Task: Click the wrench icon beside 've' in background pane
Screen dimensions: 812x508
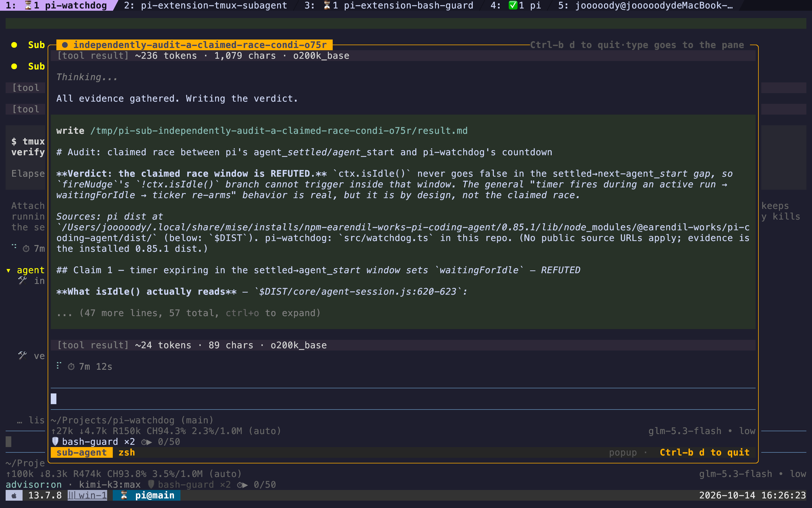Action: click(23, 356)
